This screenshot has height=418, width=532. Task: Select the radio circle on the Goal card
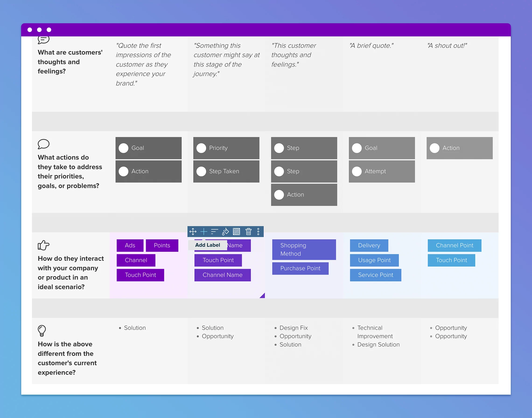click(124, 148)
